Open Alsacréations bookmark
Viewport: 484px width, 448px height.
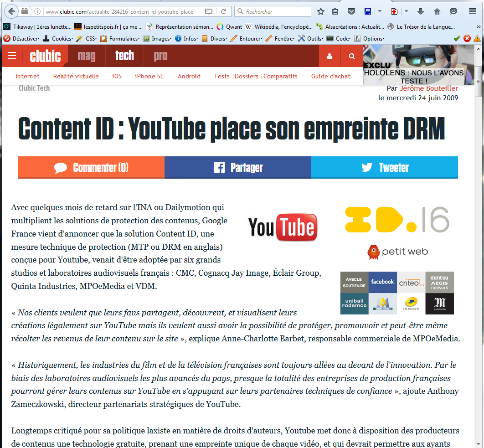pyautogui.click(x=350, y=27)
